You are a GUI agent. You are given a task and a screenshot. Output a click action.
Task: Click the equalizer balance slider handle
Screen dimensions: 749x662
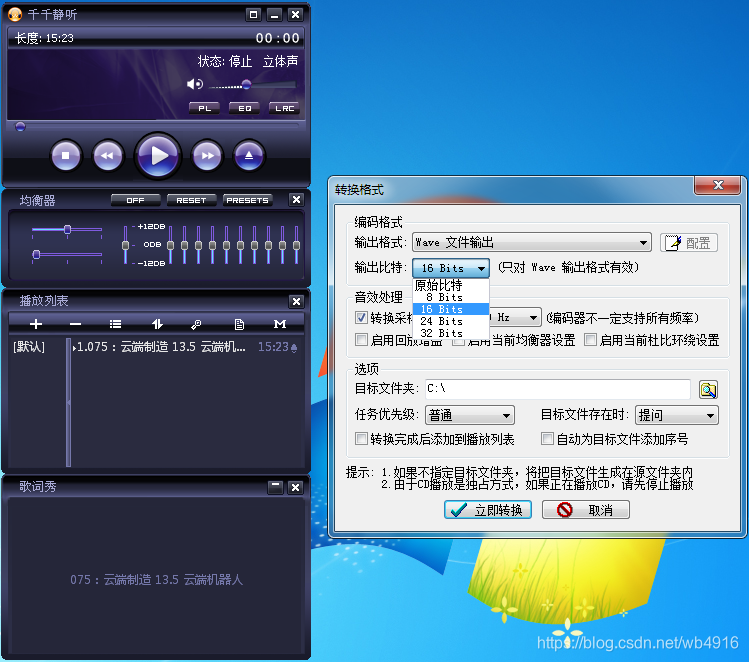click(67, 230)
